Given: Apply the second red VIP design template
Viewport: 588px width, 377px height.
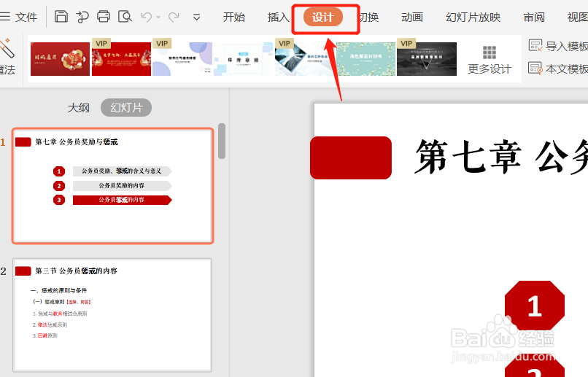Looking at the screenshot, I should pyautogui.click(x=122, y=59).
